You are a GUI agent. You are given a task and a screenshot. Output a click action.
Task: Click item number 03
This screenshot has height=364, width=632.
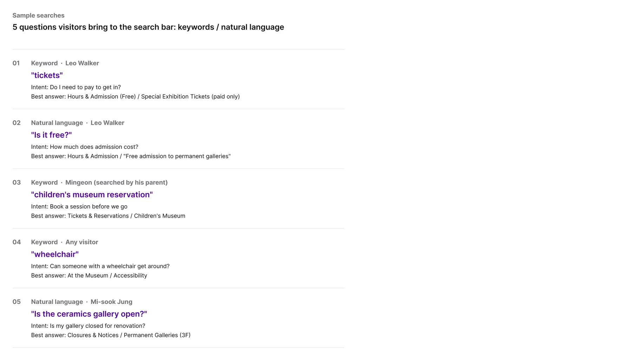tap(17, 183)
